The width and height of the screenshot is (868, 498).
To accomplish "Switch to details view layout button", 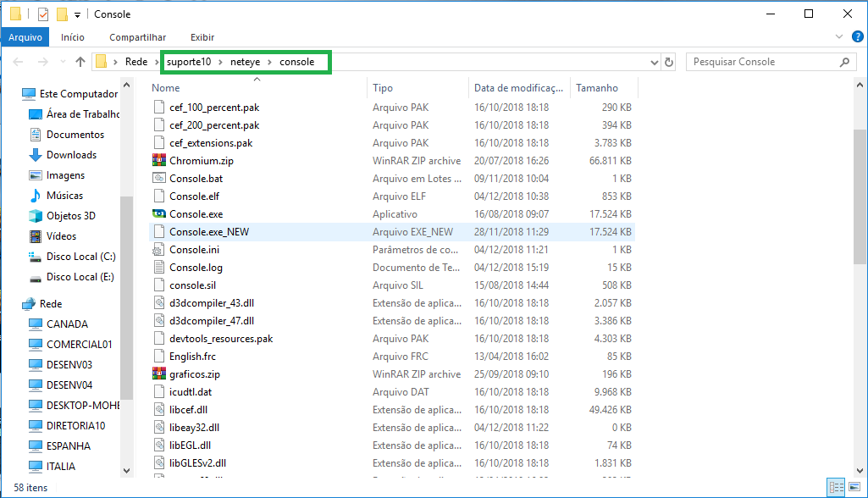I will tap(835, 487).
